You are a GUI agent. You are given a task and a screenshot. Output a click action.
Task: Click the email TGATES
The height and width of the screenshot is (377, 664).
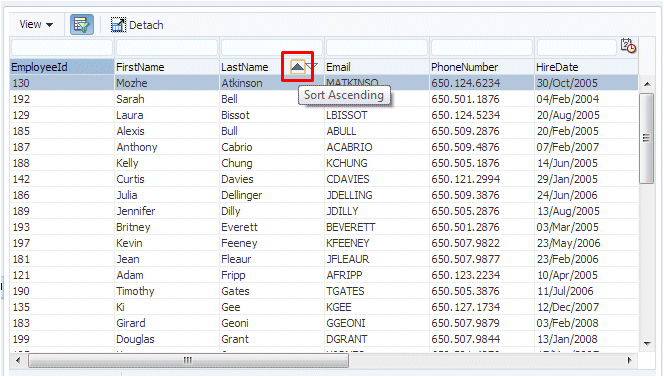tap(345, 291)
